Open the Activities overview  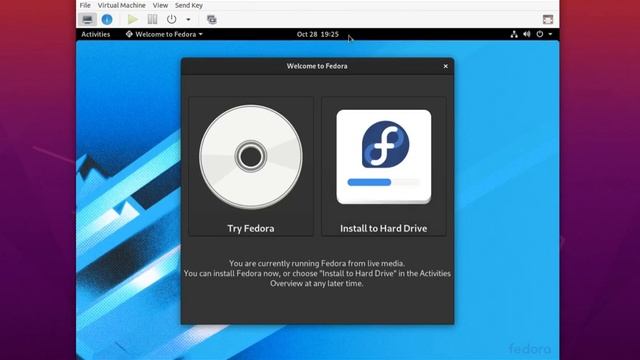96,34
